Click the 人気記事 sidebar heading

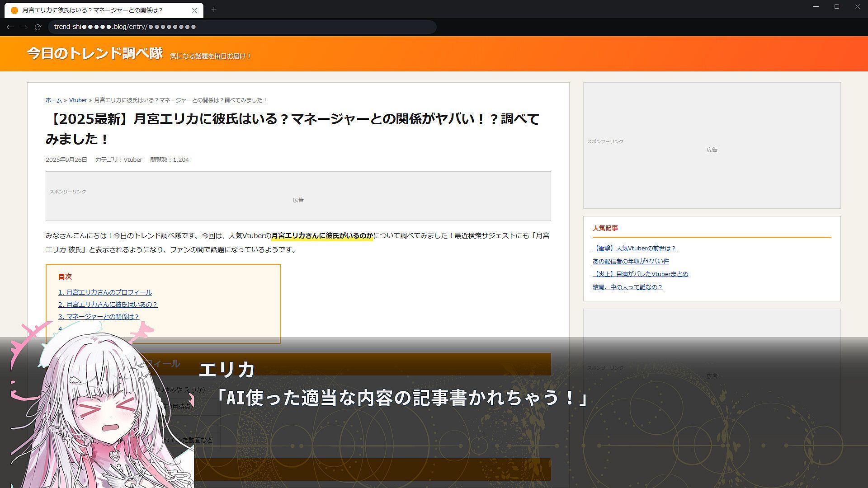[605, 228]
